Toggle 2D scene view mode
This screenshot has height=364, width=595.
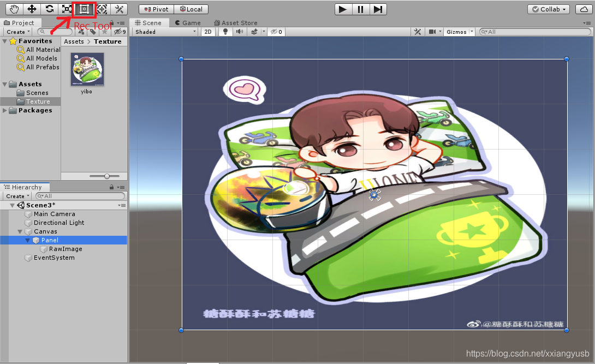point(208,32)
